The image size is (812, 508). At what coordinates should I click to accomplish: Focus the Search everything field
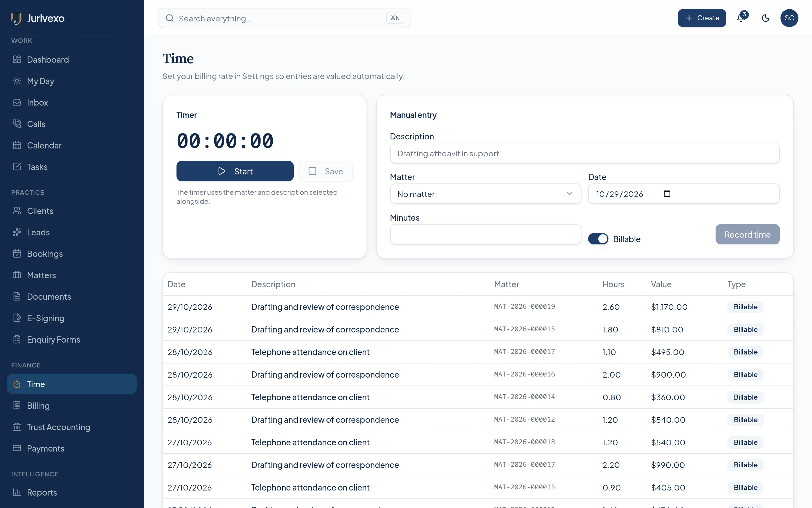[284, 18]
